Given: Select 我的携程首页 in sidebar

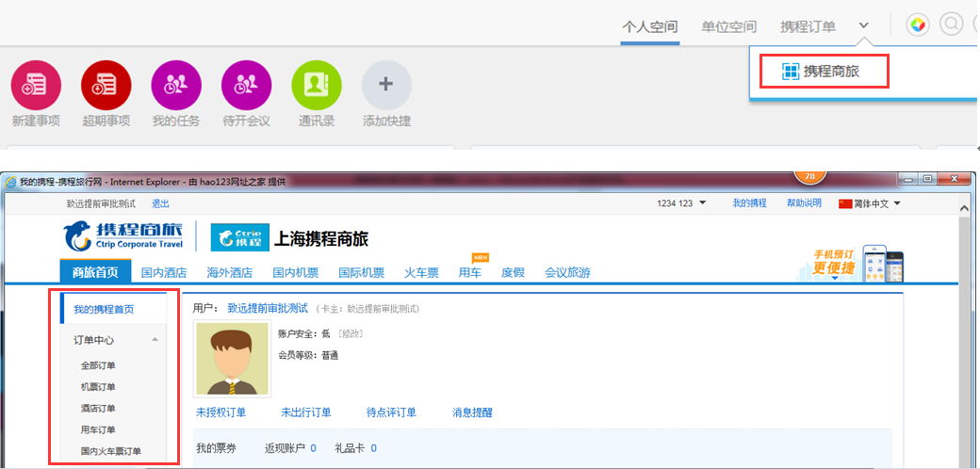Looking at the screenshot, I should 104,309.
